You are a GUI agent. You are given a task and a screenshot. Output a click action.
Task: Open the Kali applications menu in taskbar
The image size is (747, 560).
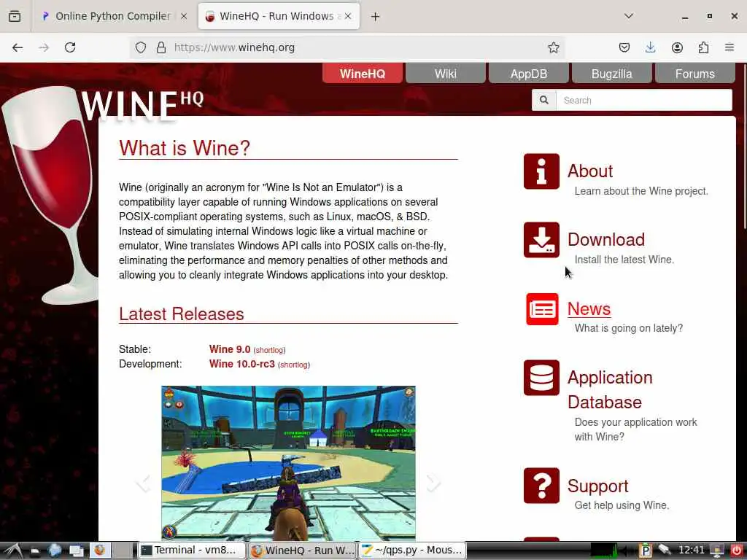click(x=13, y=551)
